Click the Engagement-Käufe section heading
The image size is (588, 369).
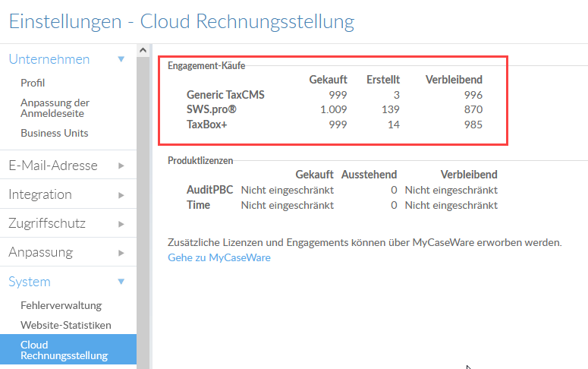(206, 66)
